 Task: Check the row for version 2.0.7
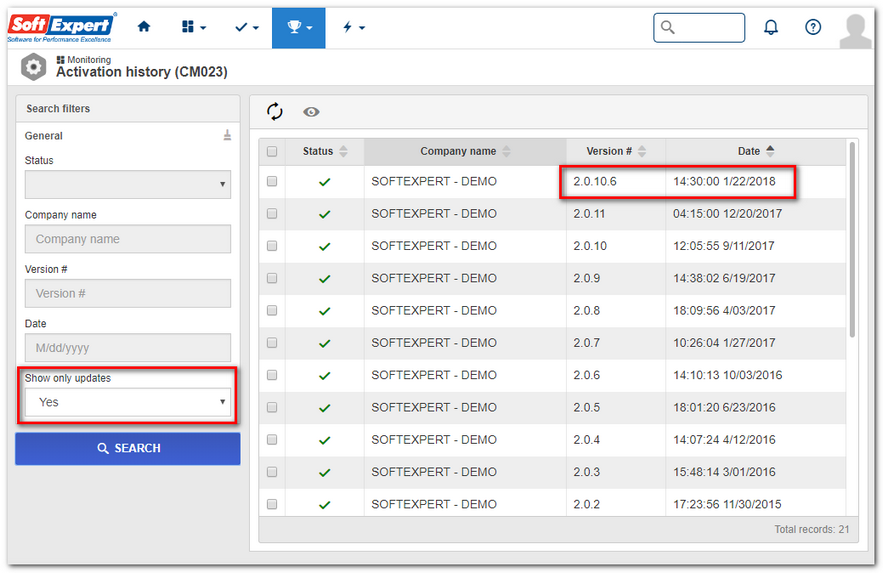272,343
